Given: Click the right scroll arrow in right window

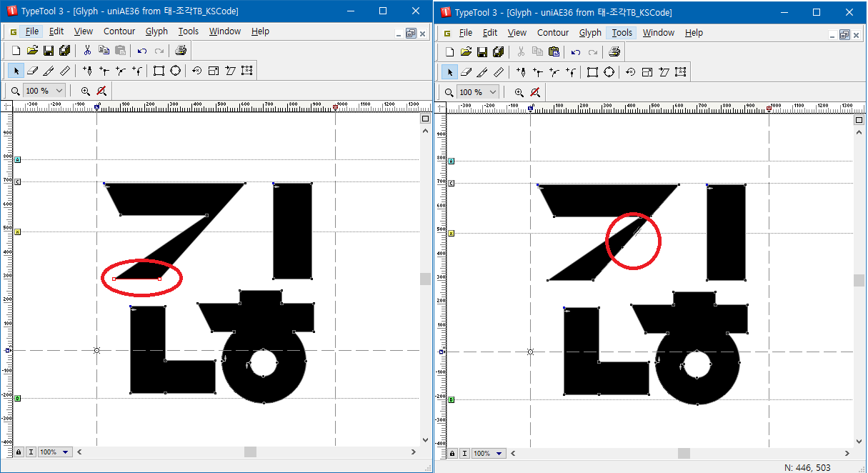Looking at the screenshot, I should (847, 454).
